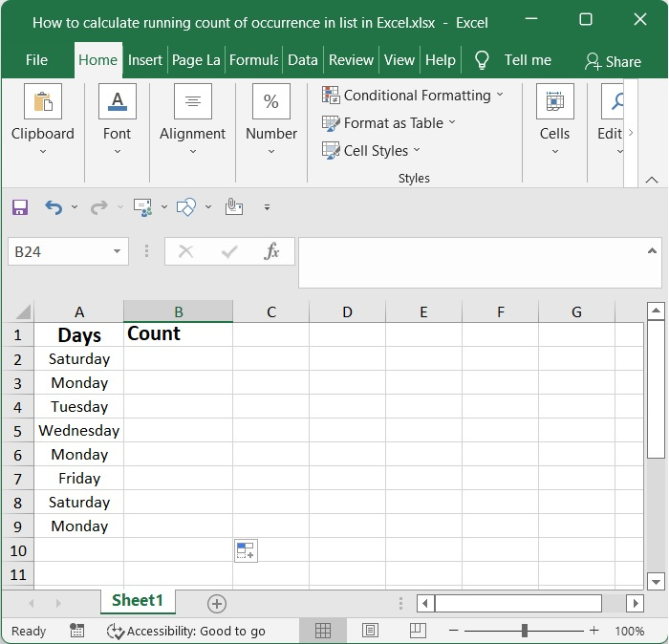
Task: Switch to Page Break Preview view
Action: 416,631
